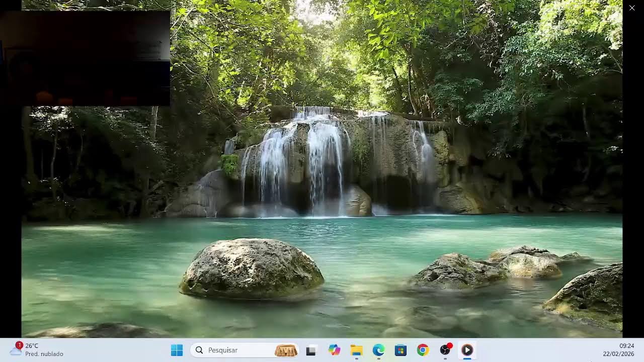Screen dimensions: 644x362
Task: Select the media player taskbar icon
Action: 467,350
